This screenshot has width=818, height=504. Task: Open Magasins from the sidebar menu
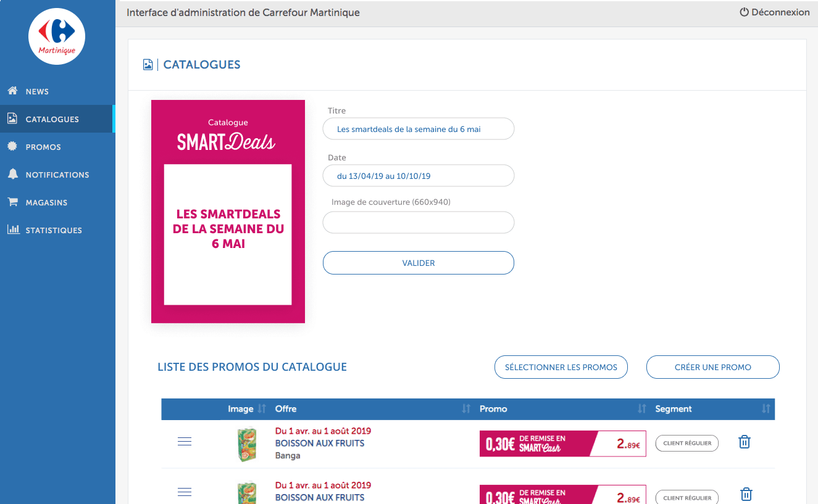[x=46, y=202]
